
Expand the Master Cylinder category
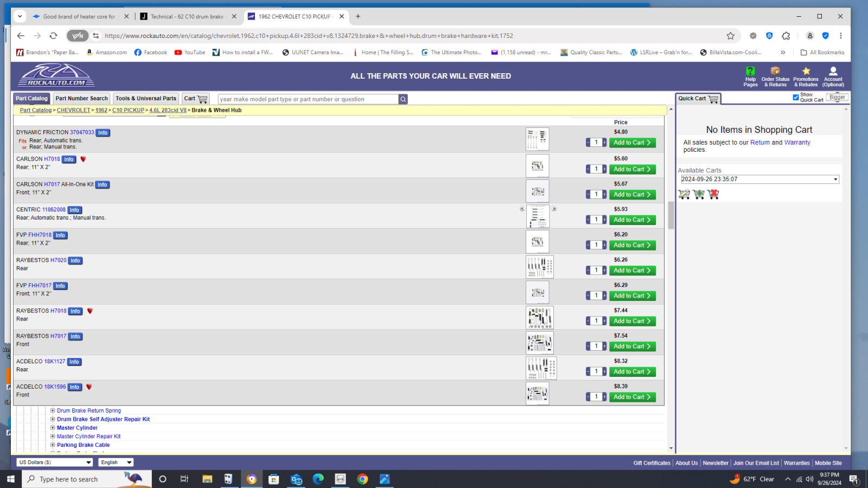[53, 428]
